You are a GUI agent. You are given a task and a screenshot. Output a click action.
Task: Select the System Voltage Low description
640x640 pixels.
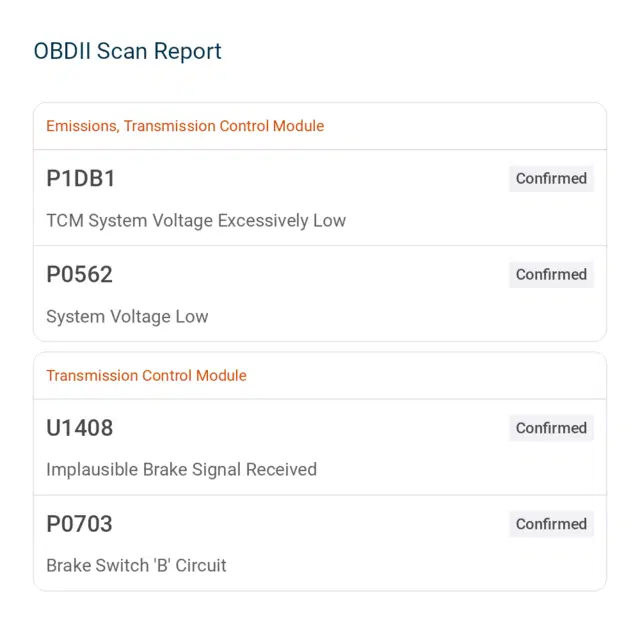point(127,317)
